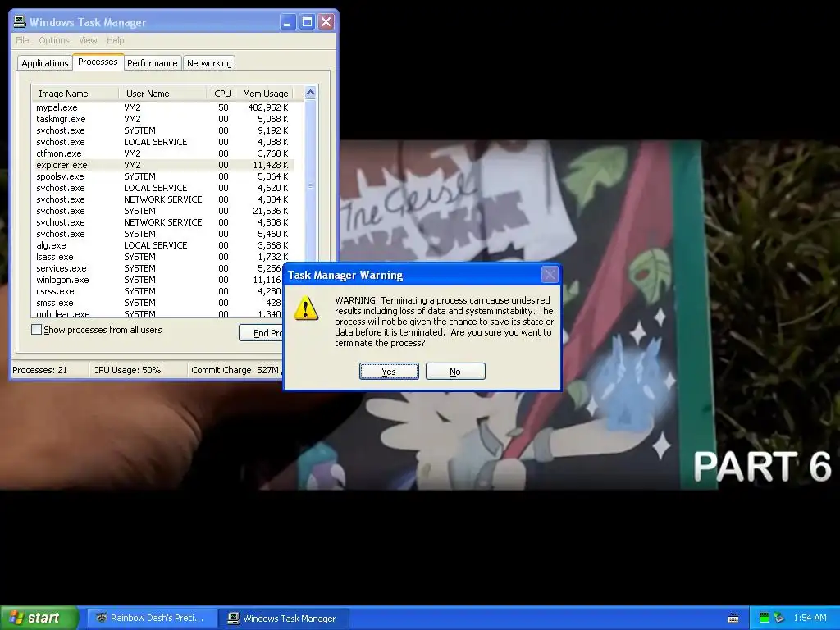This screenshot has height=630, width=840.
Task: Click svchost.exe row using 9,192 K
Action: (162, 130)
